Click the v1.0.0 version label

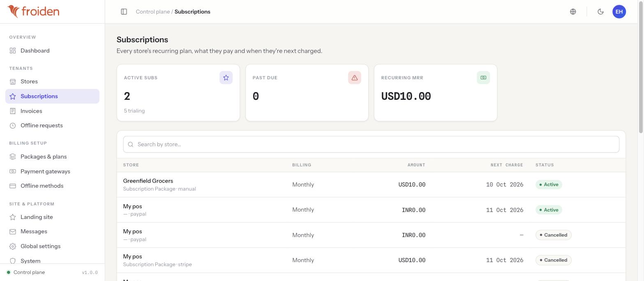(x=90, y=272)
